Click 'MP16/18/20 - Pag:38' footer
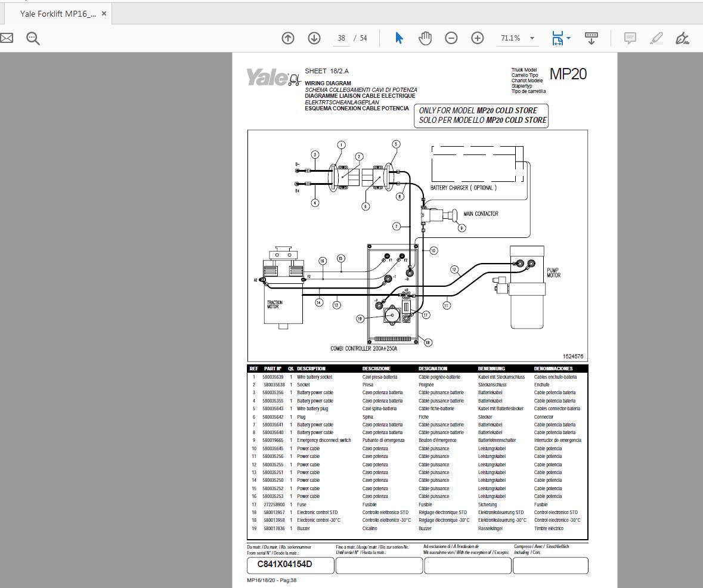 pyautogui.click(x=272, y=580)
